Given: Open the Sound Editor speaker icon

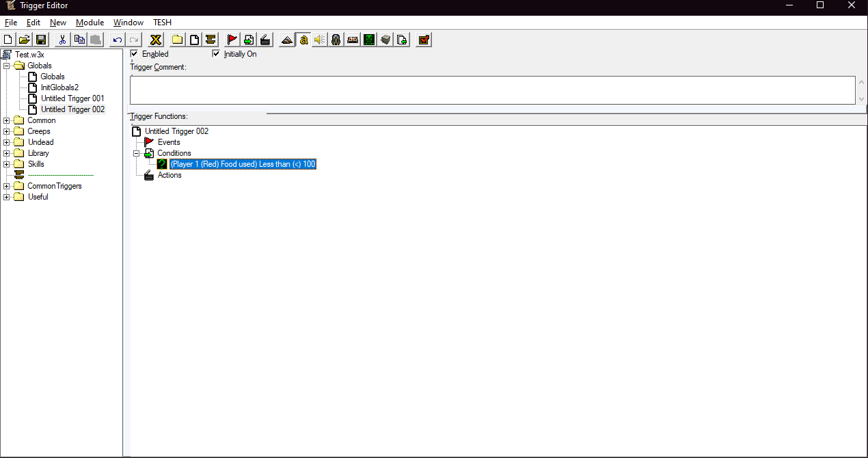Looking at the screenshot, I should [320, 40].
